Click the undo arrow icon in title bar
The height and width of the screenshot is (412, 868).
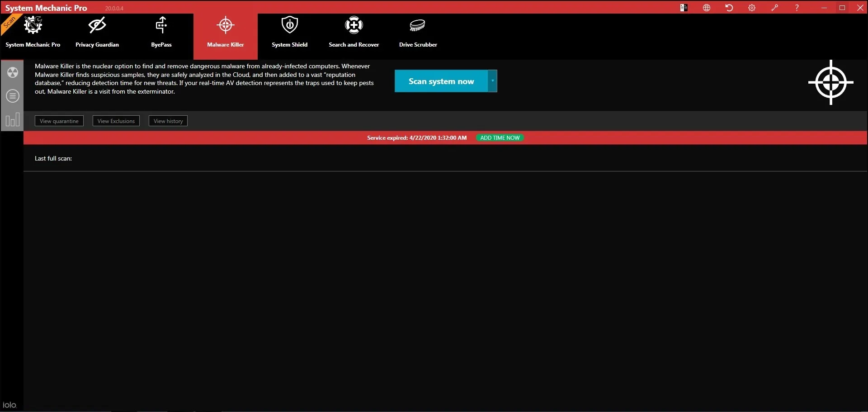pos(729,8)
